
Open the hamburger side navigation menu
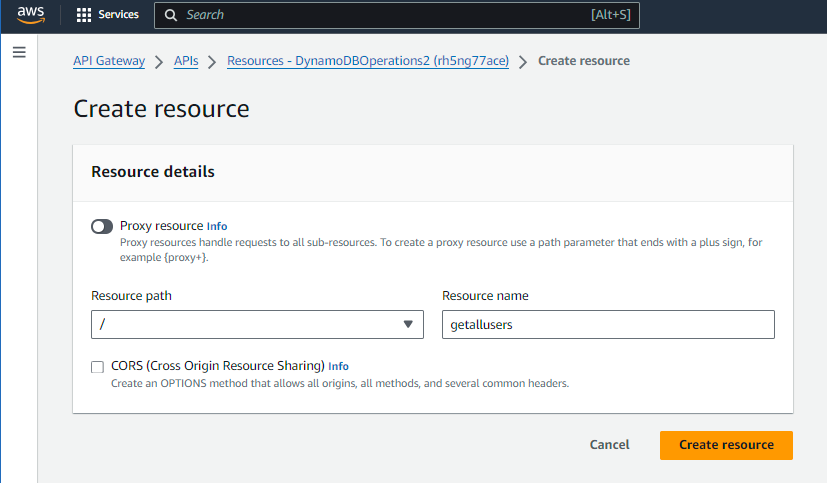(19, 52)
